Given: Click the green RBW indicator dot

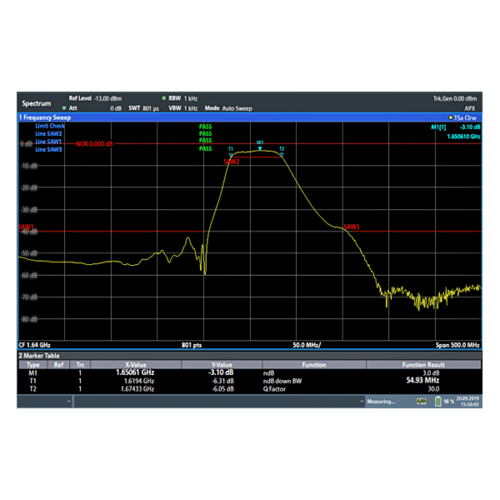Looking at the screenshot, I should [164, 98].
